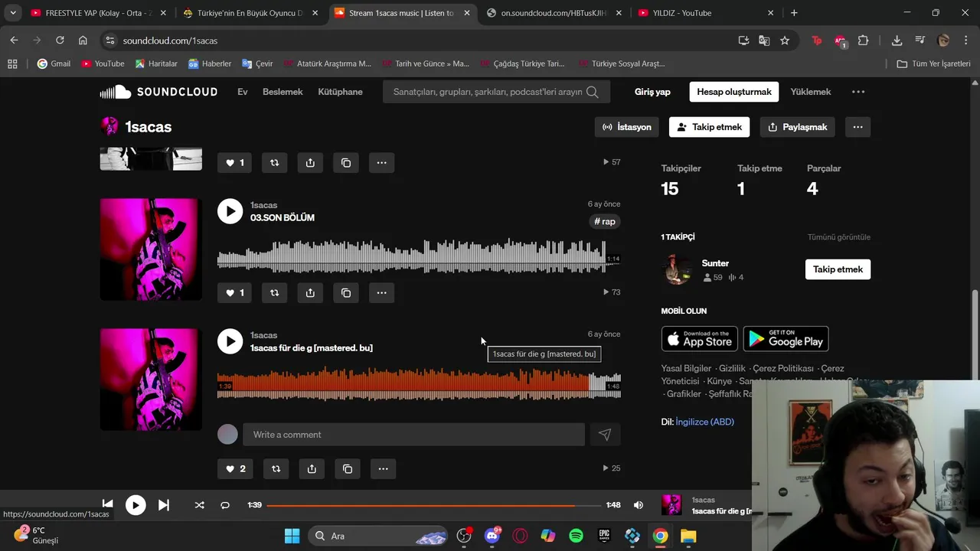Skip to previous track in player

tap(107, 504)
